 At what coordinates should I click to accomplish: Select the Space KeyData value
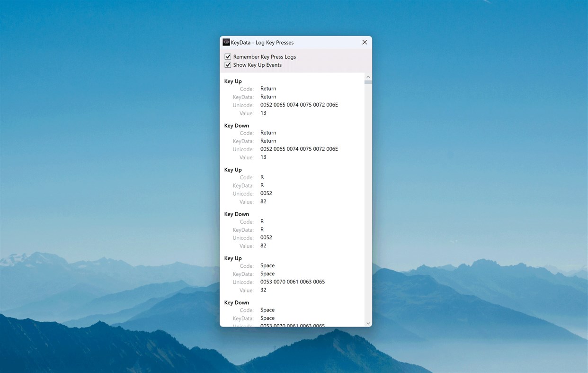tap(267, 273)
